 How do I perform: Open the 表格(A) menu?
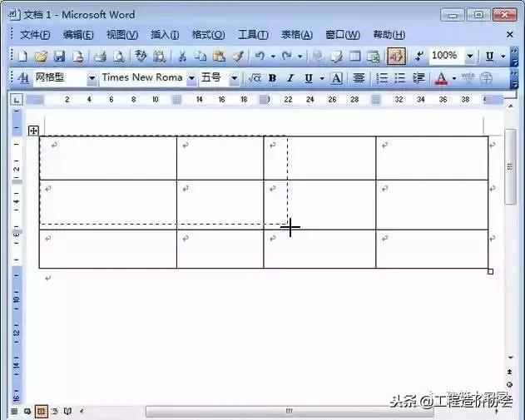click(297, 34)
